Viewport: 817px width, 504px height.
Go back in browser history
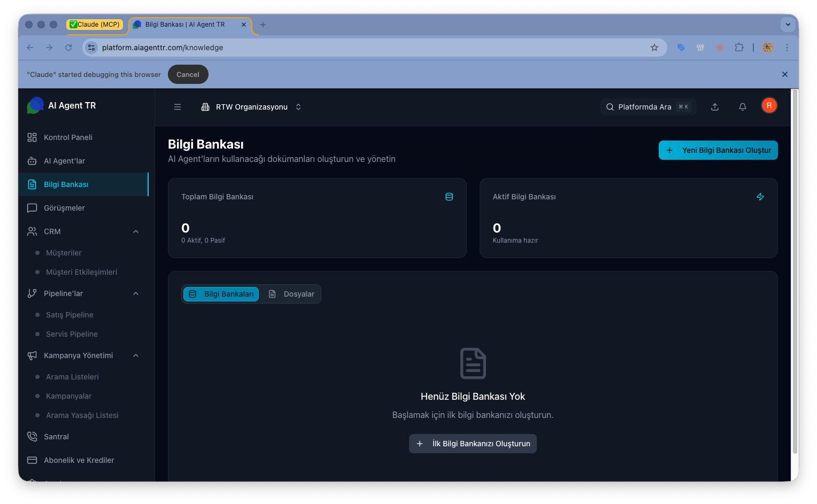tap(30, 48)
